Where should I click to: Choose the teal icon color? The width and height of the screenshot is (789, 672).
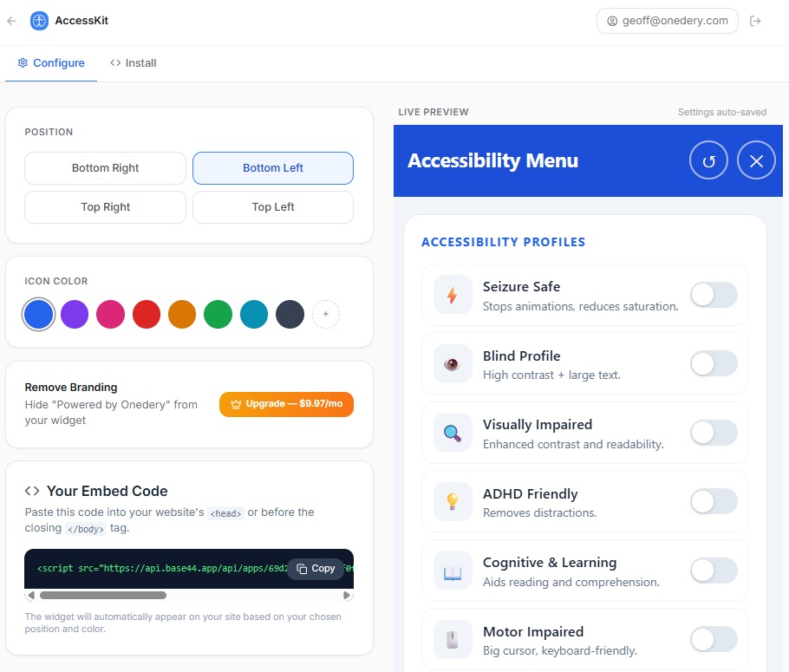(254, 314)
